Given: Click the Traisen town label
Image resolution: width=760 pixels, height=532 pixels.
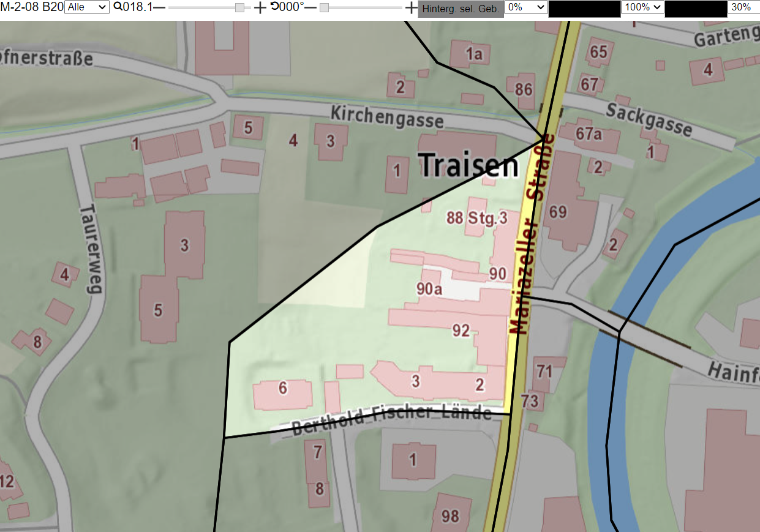Looking at the screenshot, I should pos(468,165).
